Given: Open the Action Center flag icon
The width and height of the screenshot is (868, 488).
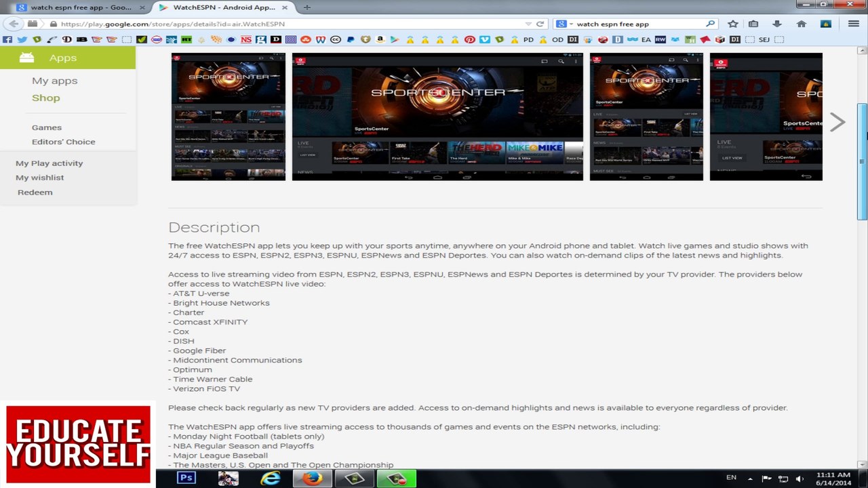Looking at the screenshot, I should pos(767,479).
